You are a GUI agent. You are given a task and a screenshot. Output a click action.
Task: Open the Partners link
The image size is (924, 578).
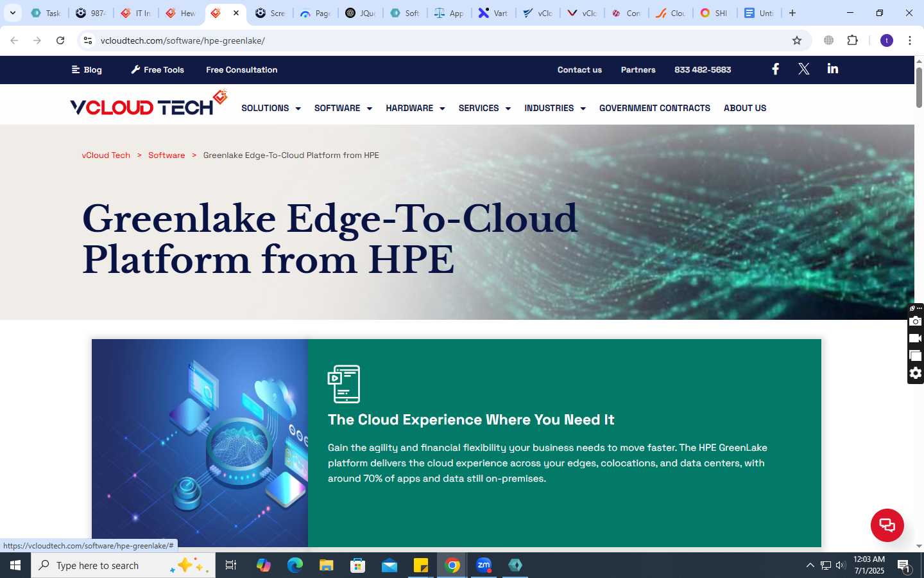(x=638, y=69)
